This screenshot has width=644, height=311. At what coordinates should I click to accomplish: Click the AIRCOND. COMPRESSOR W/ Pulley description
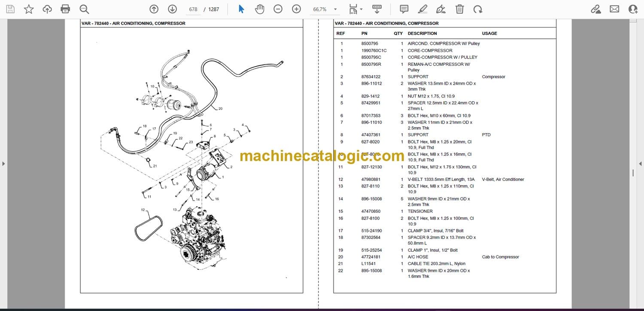444,44
